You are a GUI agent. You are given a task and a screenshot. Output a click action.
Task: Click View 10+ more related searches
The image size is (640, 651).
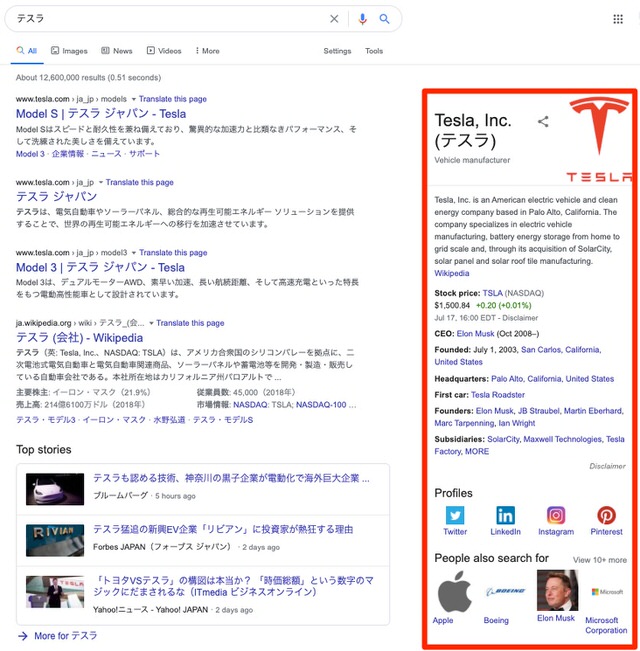[600, 560]
